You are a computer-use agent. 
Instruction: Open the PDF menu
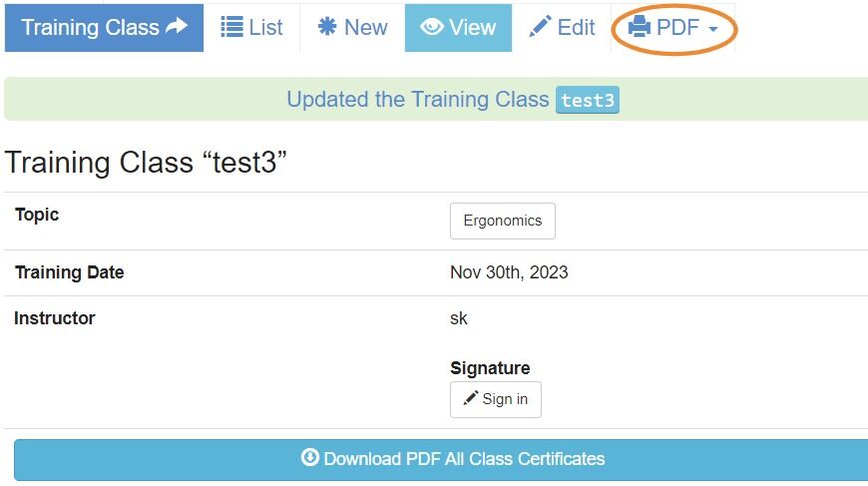point(673,28)
